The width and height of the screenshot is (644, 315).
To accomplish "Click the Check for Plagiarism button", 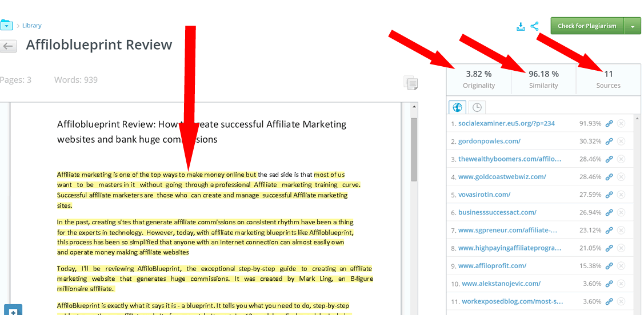I will [587, 26].
